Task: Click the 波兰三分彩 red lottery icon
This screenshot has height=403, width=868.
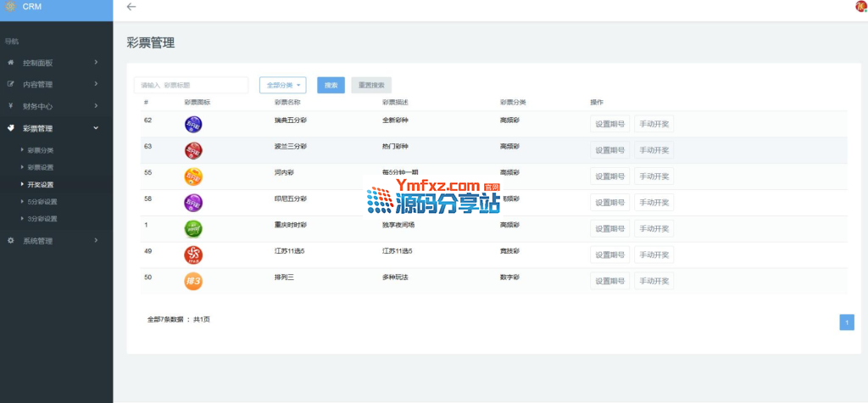Action: click(193, 151)
